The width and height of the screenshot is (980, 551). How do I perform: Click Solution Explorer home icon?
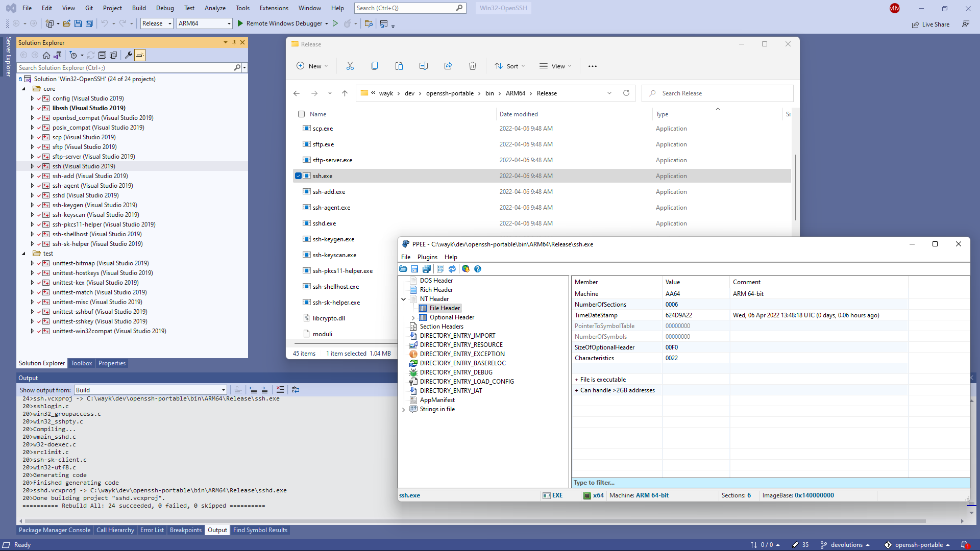point(46,55)
